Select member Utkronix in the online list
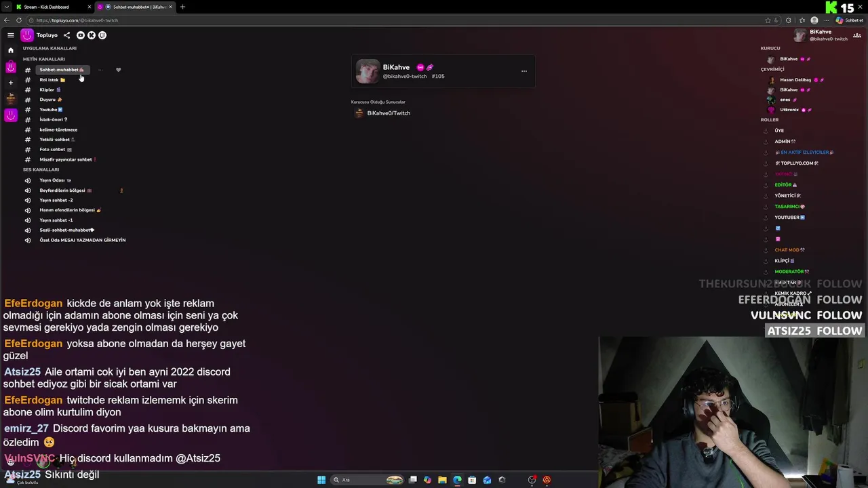The width and height of the screenshot is (868, 488). click(x=789, y=110)
